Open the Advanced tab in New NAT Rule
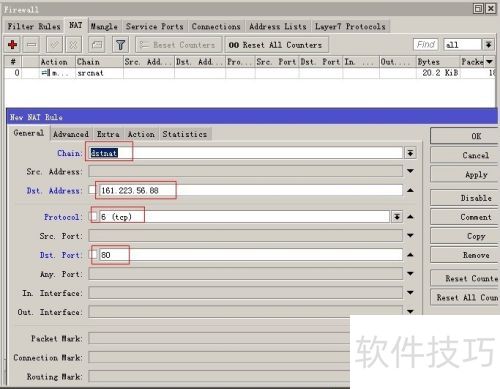Image resolution: width=500 pixels, height=389 pixels. pyautogui.click(x=71, y=134)
